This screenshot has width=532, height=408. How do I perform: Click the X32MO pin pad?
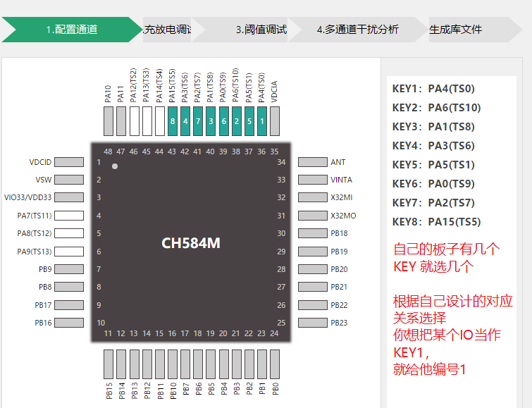click(313, 216)
